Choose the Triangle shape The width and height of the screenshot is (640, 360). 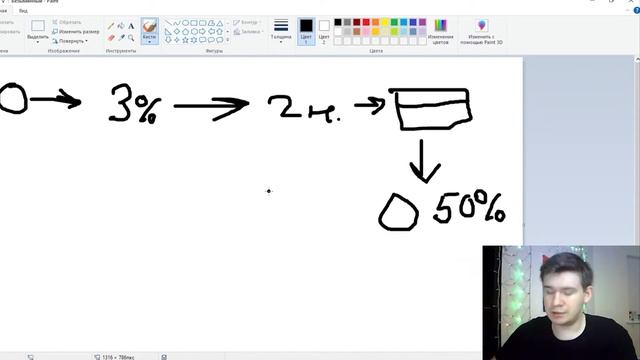(x=220, y=23)
